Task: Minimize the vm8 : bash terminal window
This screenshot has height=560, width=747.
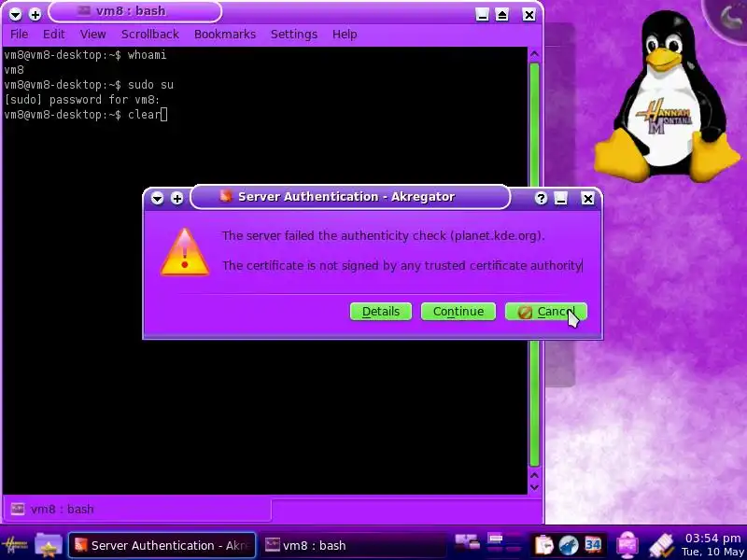Action: coord(482,15)
